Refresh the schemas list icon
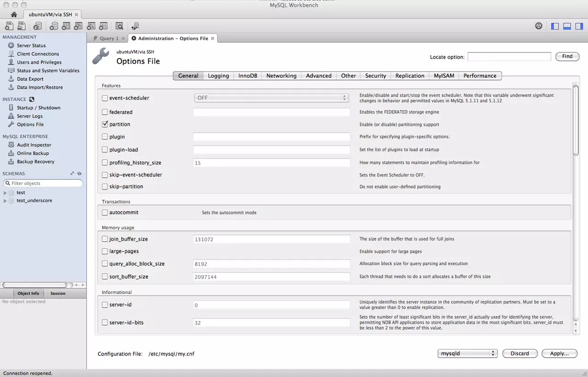The width and height of the screenshot is (588, 377). tap(79, 174)
